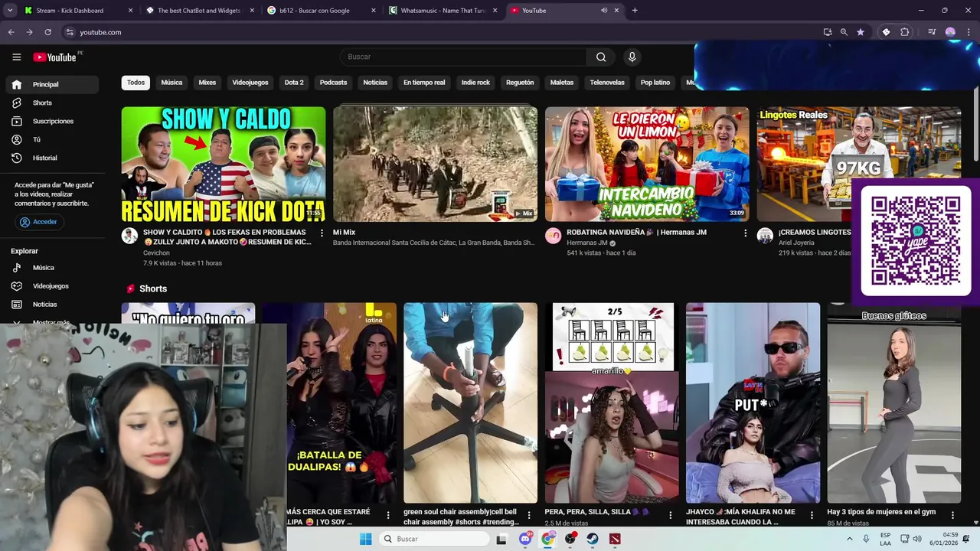Switch to Whatsamusic tab
980x551 pixels.
(443, 11)
